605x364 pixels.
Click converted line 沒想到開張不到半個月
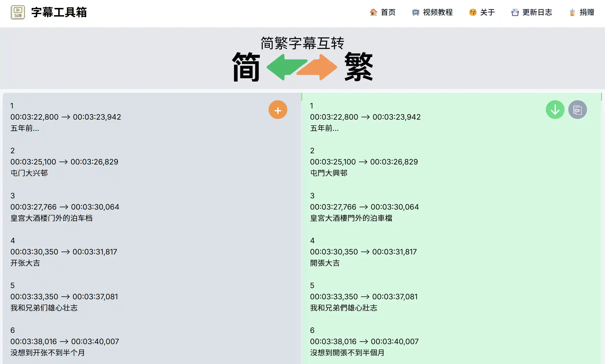[x=347, y=353]
